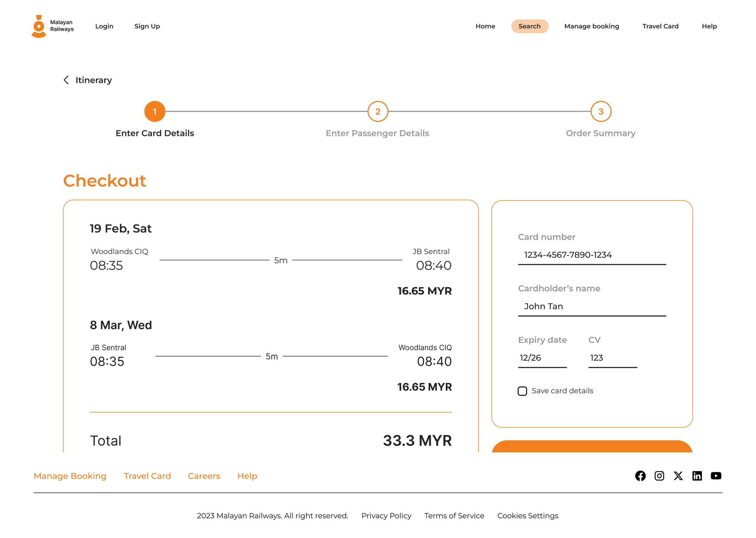Open the YouTube social icon
This screenshot has width=756, height=538.
(715, 476)
